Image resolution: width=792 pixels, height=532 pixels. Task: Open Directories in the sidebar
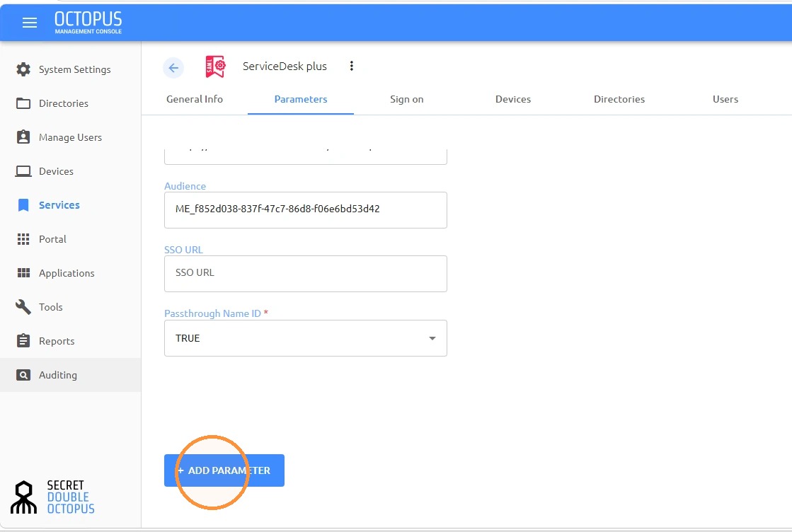pyautogui.click(x=71, y=103)
